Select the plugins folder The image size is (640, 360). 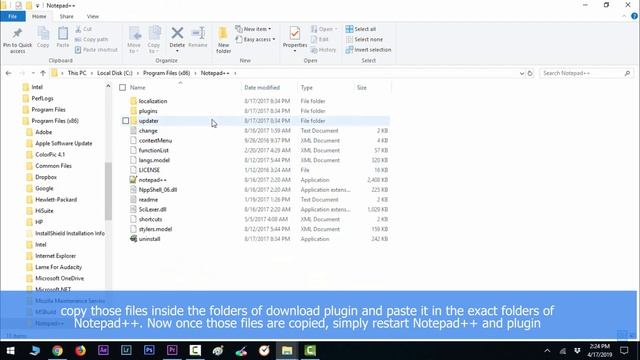(x=148, y=111)
